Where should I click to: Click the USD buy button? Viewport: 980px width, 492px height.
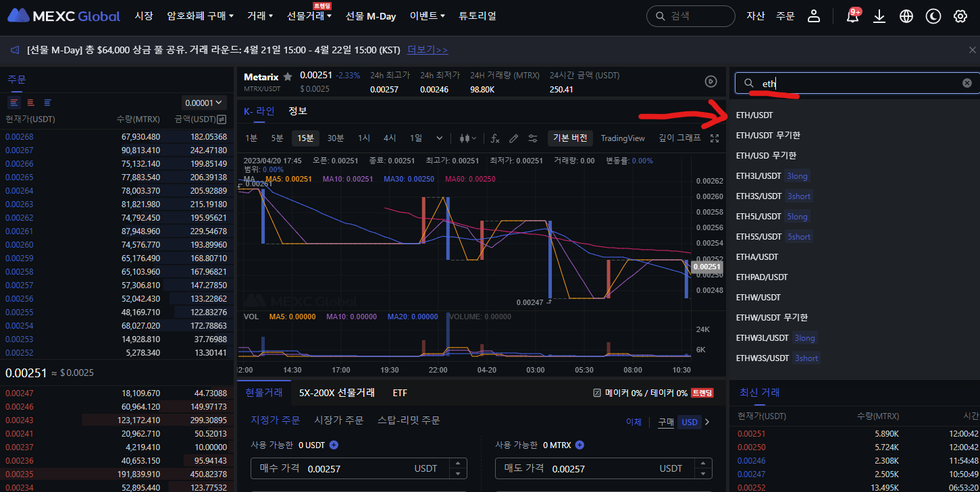(x=690, y=422)
